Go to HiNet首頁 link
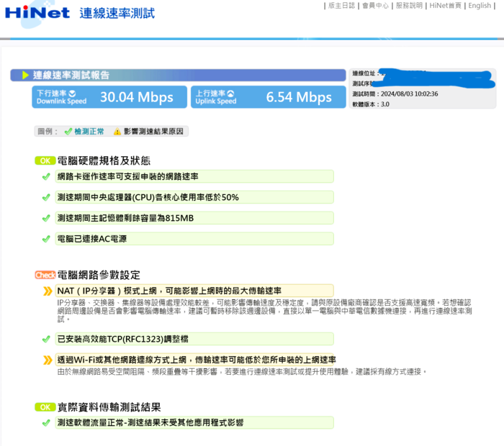Screen dimensions: 504x446 click(x=445, y=6)
